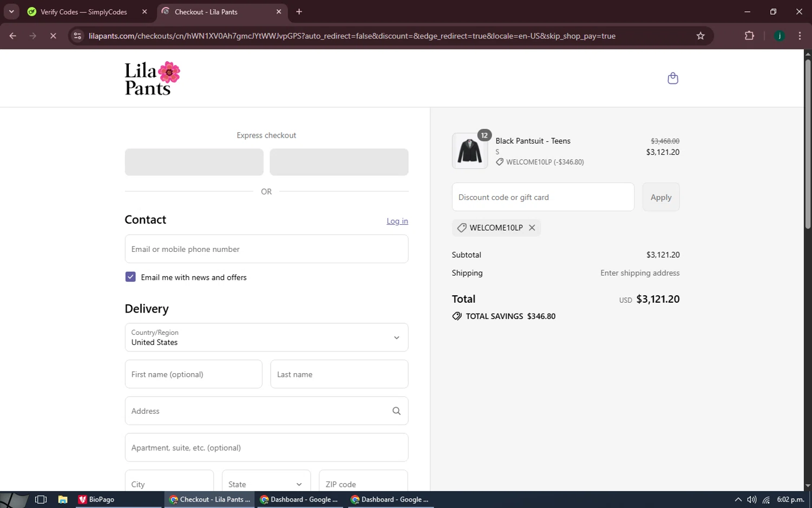Click the scrollbar down arrow

click(808, 486)
